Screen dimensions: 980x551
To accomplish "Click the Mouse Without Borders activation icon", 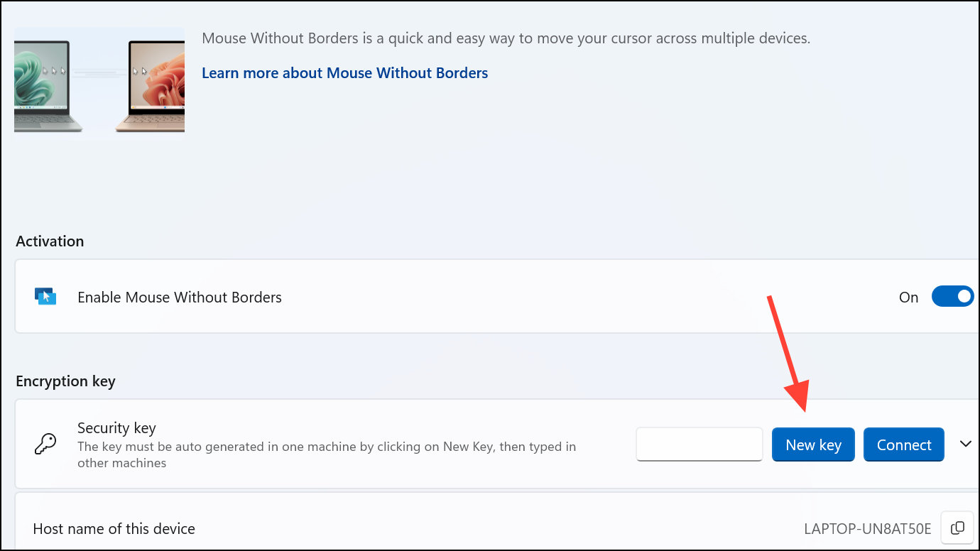I will [45, 297].
